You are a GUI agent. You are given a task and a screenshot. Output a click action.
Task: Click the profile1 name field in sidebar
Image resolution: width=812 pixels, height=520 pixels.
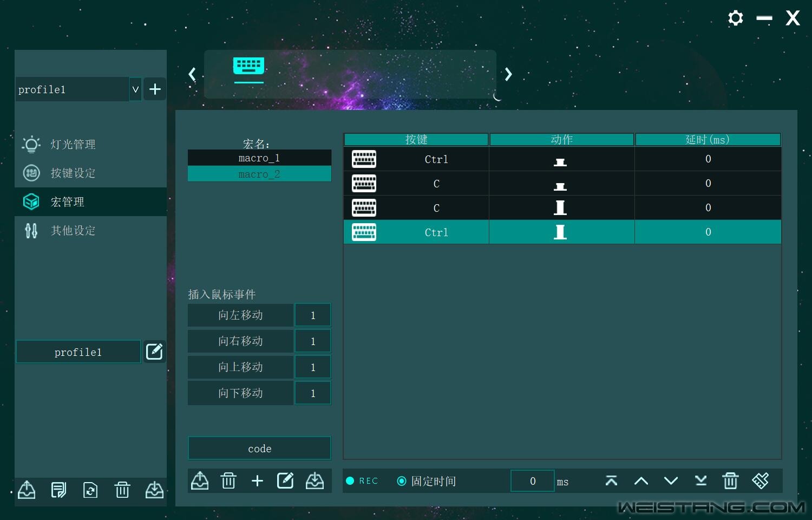coord(78,352)
